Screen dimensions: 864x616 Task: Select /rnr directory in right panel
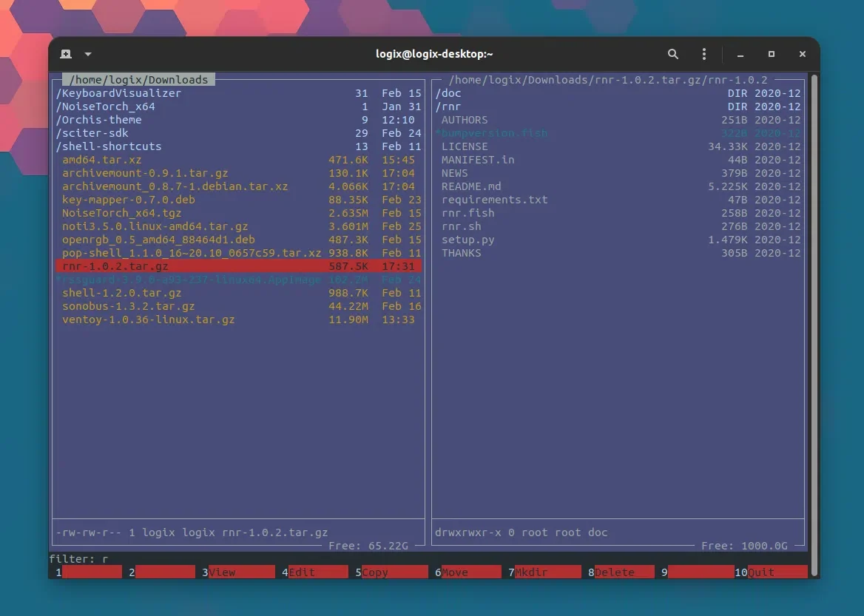tap(618, 106)
